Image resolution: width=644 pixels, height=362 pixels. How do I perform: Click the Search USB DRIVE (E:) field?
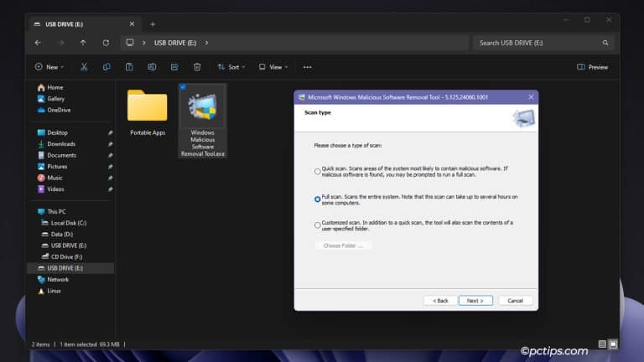point(541,43)
